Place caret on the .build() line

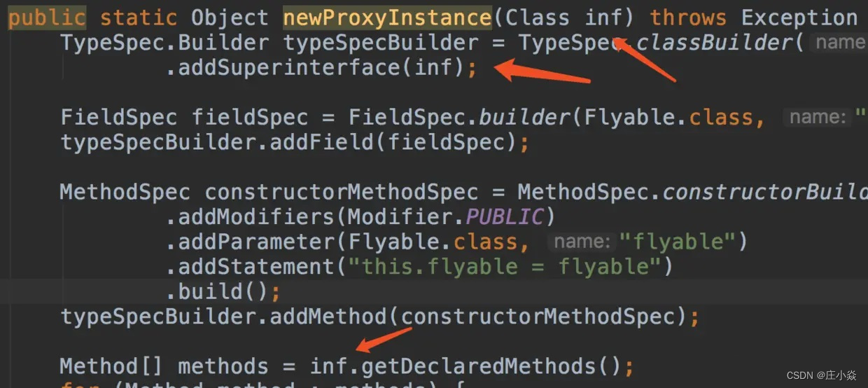[x=223, y=292]
